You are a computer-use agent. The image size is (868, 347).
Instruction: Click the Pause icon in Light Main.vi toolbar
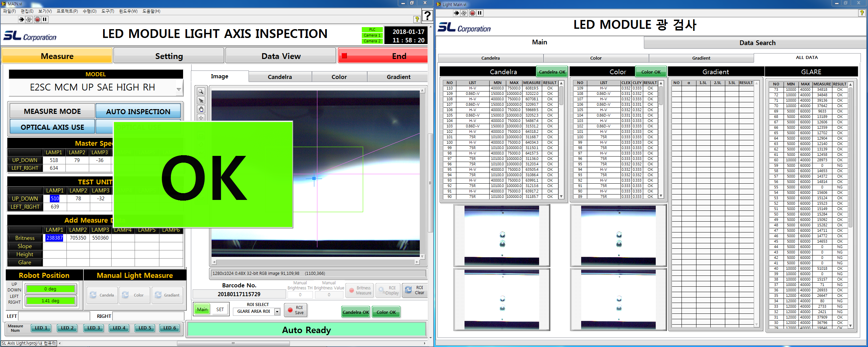point(479,13)
